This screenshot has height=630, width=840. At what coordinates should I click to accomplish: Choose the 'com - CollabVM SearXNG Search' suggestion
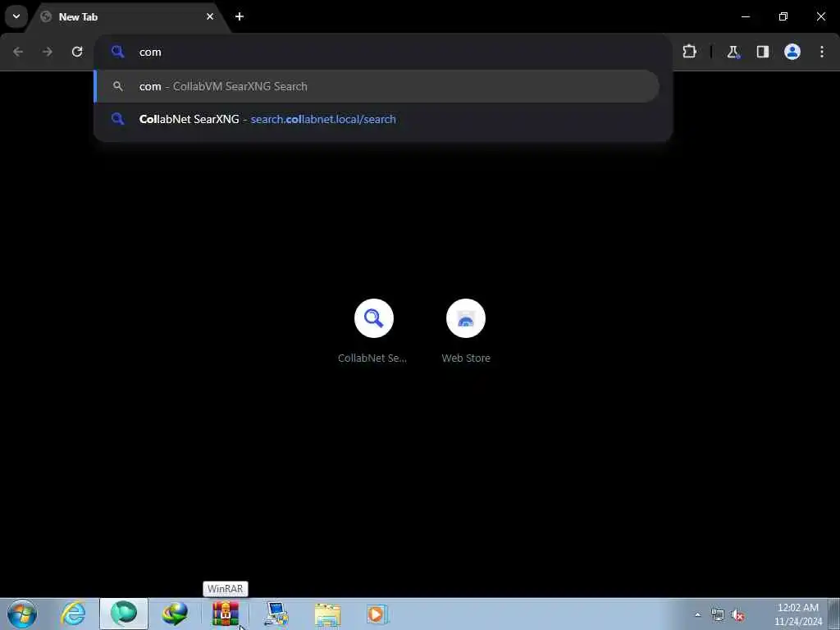(377, 86)
